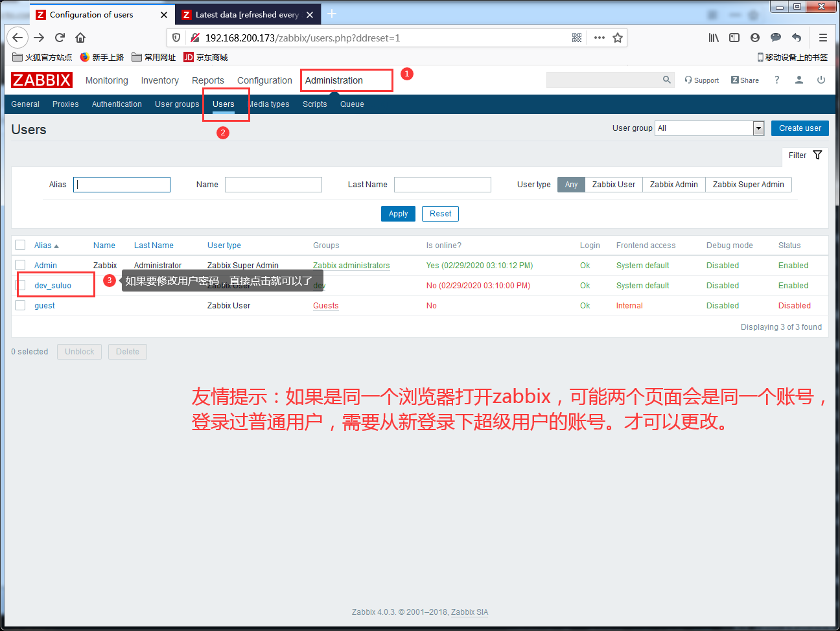Open the Admin user link
The width and height of the screenshot is (840, 631).
[x=45, y=266]
